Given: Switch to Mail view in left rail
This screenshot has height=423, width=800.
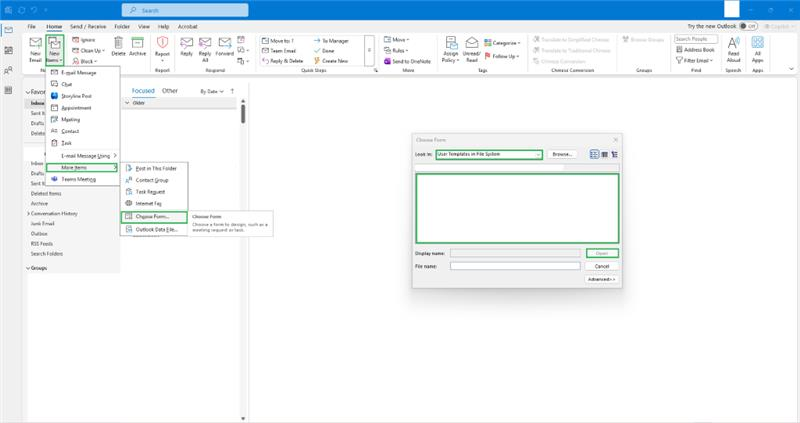Looking at the screenshot, I should click(9, 30).
